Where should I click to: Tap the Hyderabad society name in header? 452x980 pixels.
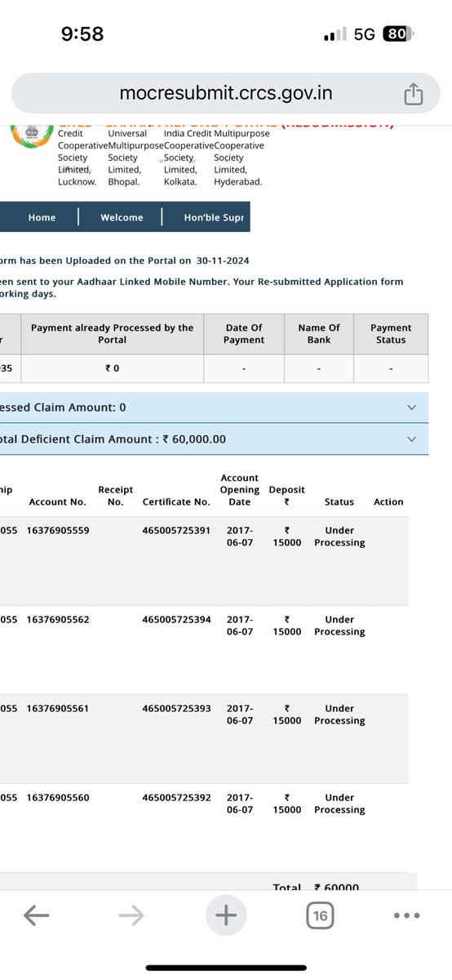tap(238, 182)
